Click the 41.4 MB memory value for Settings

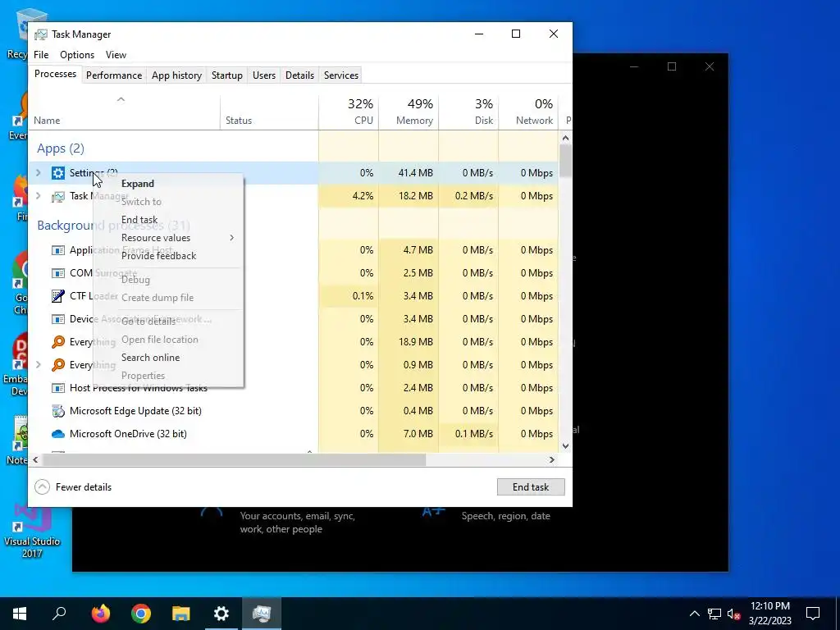(416, 173)
